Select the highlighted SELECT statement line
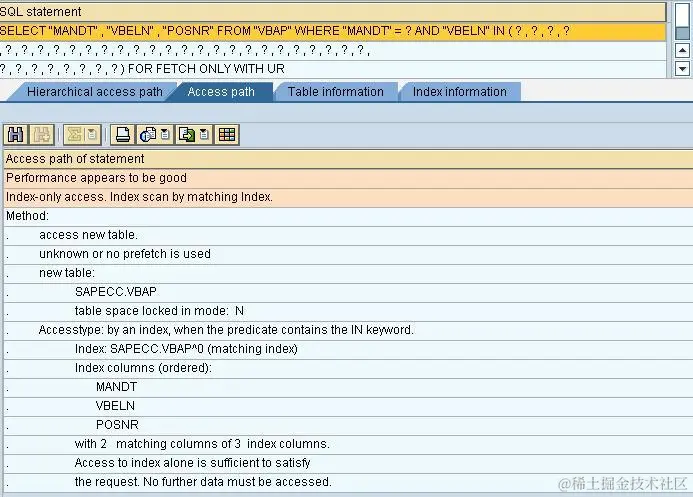693x497 pixels. (333, 31)
